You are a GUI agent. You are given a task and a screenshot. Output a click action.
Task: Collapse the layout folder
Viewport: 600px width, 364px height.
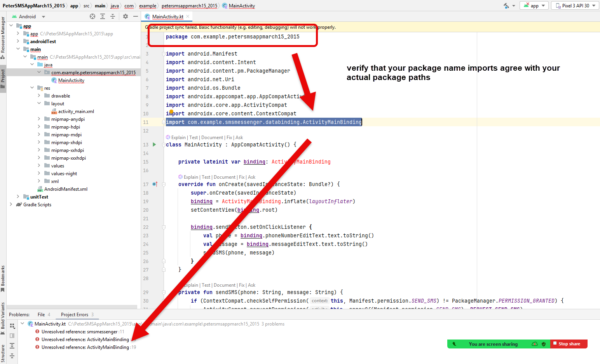click(x=39, y=103)
